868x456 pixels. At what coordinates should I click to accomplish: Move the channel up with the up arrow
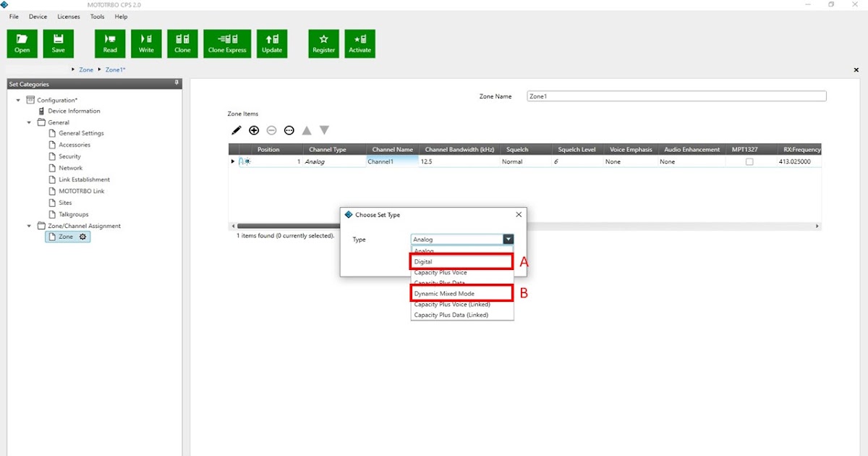click(x=307, y=130)
